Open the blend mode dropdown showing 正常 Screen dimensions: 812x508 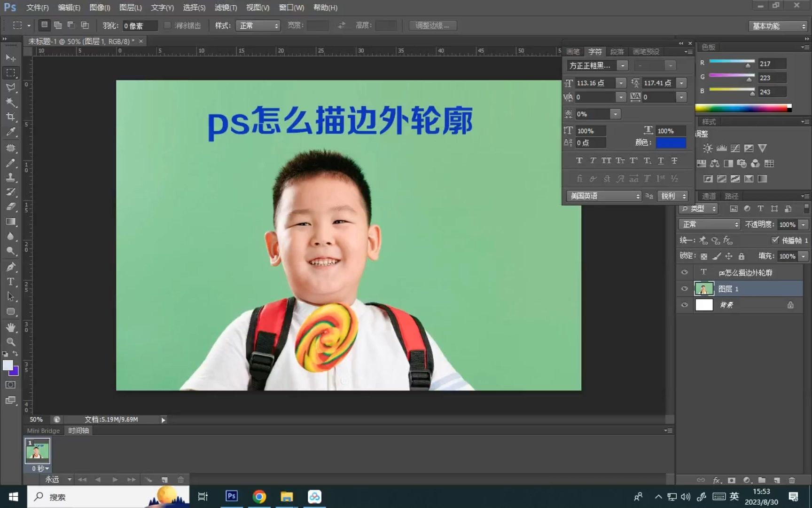point(709,224)
